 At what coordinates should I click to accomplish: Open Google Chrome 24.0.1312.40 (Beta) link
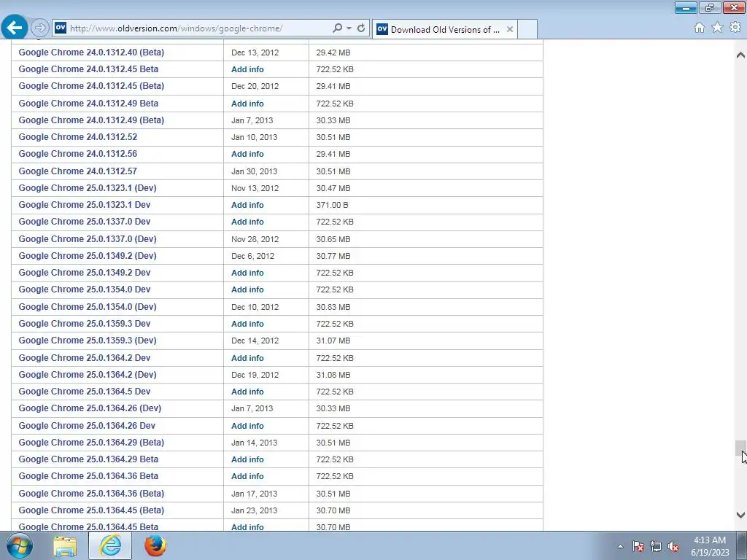[91, 52]
